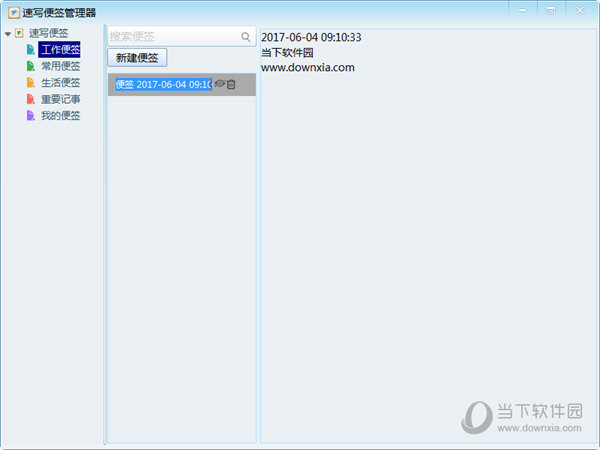
Task: Click the orange 生活便签 category icon
Action: (x=31, y=82)
